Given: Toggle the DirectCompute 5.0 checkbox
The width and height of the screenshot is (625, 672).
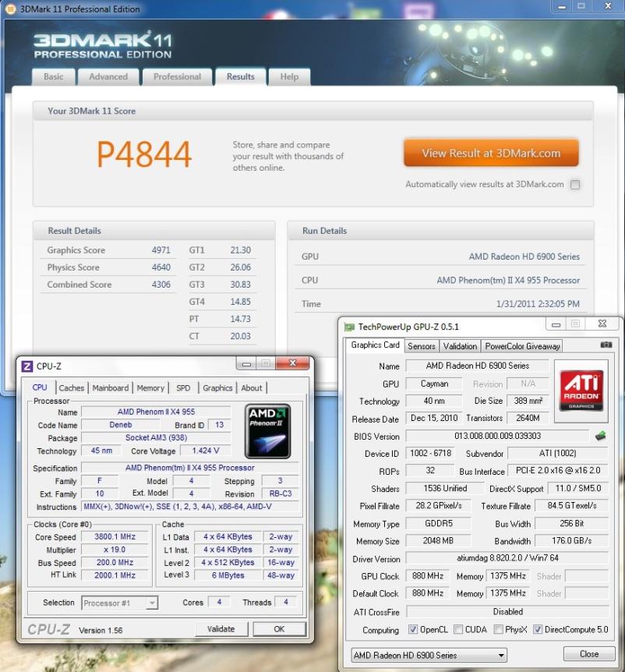Looking at the screenshot, I should tap(537, 629).
